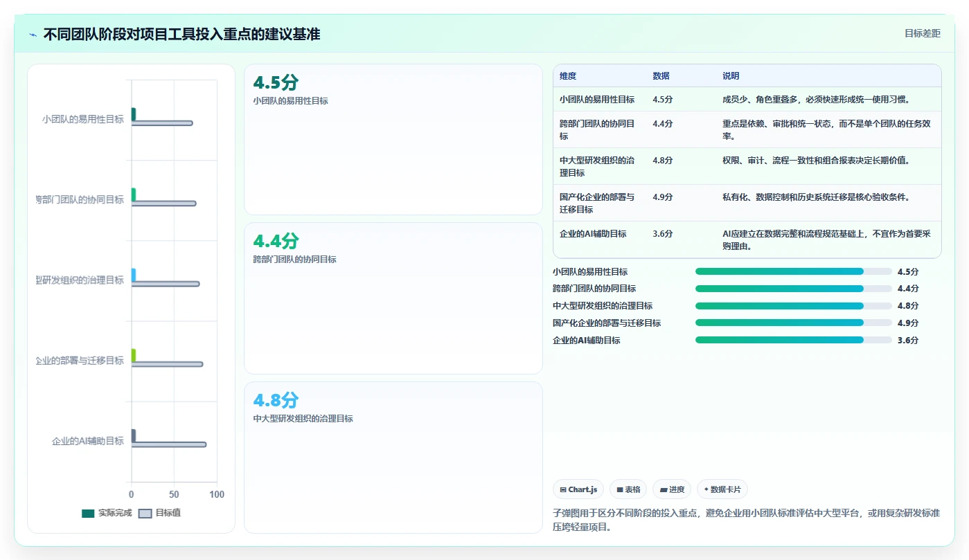The width and height of the screenshot is (969, 560).
Task: Click the green actual bar for 企业的部署与迁移目标
Action: point(134,355)
